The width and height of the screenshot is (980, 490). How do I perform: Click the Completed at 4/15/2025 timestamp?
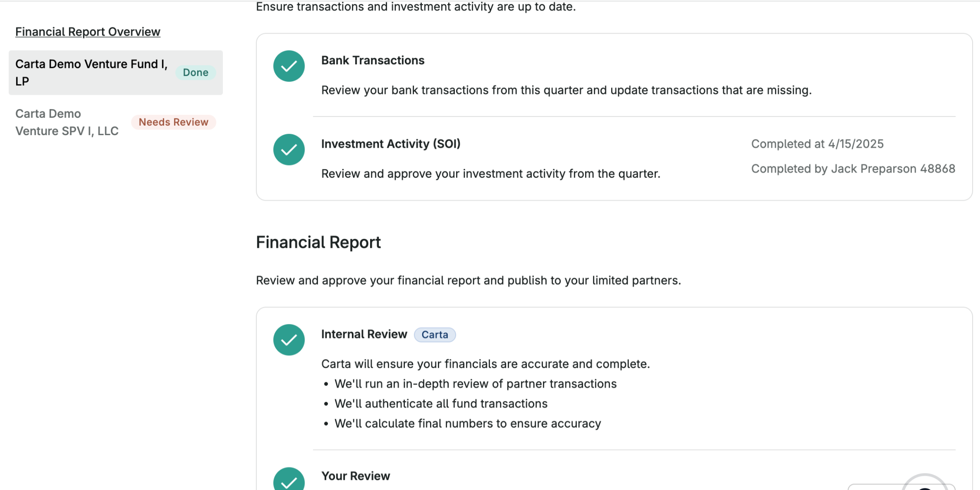(x=817, y=143)
